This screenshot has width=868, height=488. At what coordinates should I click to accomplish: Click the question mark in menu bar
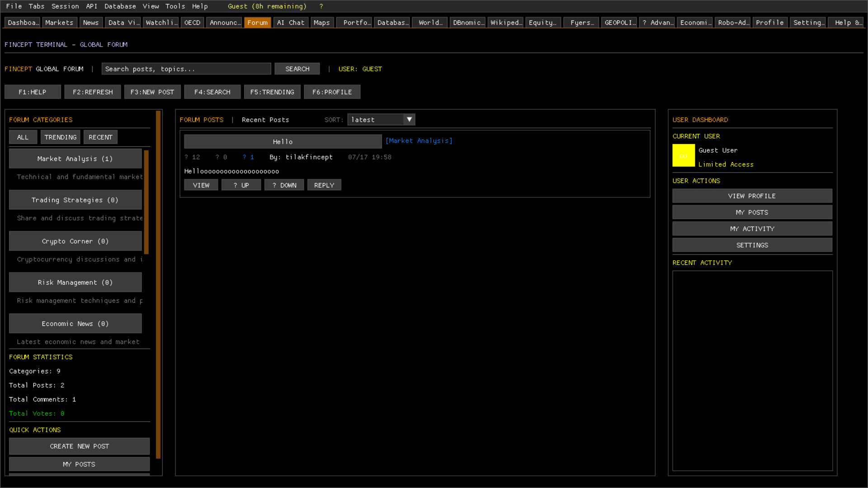tap(321, 6)
